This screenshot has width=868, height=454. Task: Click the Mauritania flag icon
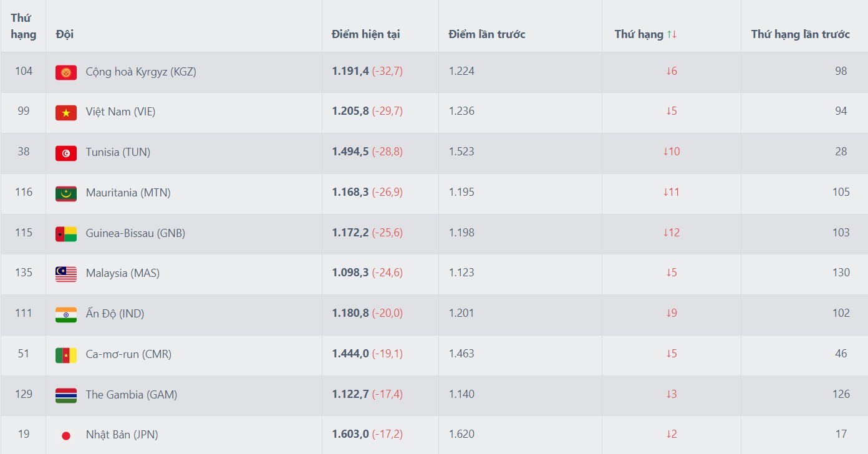[66, 193]
